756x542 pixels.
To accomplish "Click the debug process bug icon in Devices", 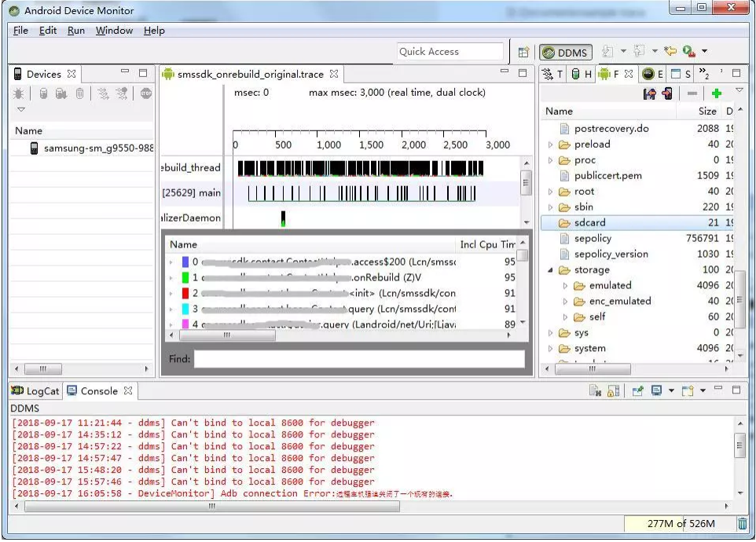I will [x=19, y=93].
